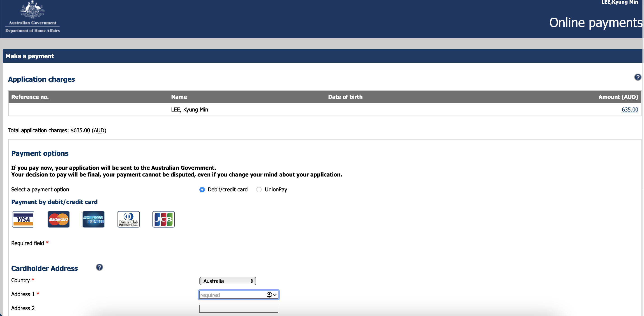Open the Country dropdown showing Australia

click(x=228, y=281)
